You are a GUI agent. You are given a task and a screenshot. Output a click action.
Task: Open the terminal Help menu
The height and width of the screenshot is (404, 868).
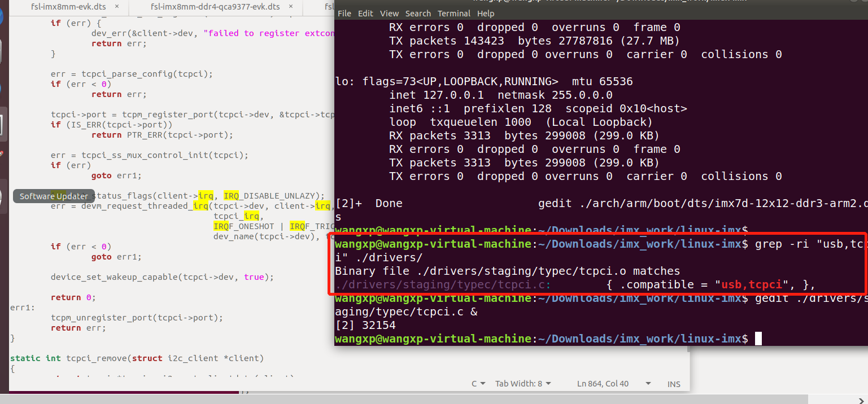coord(486,14)
